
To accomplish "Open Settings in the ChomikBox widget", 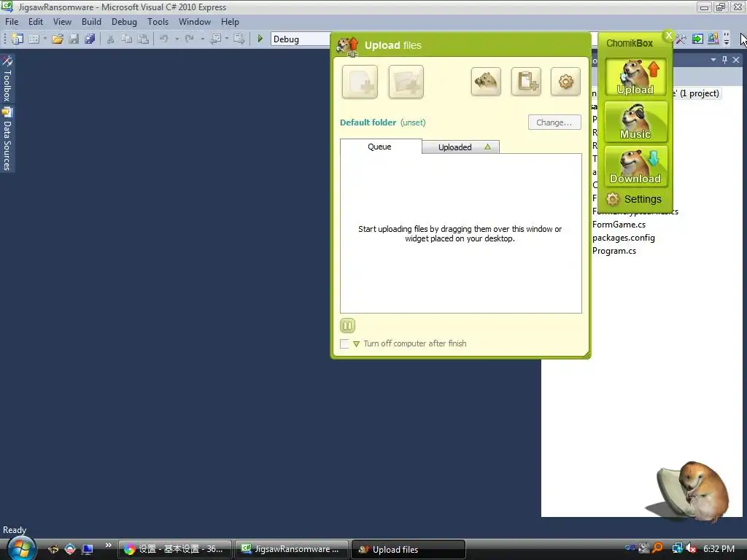I will point(635,199).
